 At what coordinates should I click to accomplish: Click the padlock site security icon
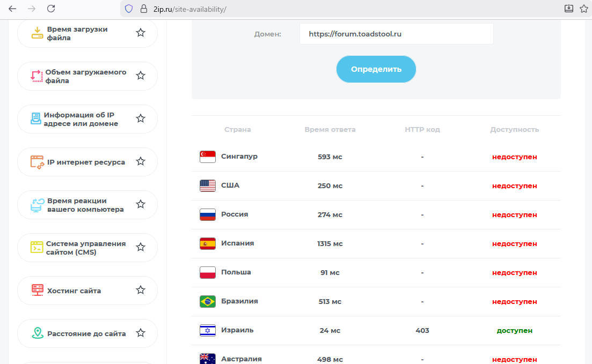(143, 9)
